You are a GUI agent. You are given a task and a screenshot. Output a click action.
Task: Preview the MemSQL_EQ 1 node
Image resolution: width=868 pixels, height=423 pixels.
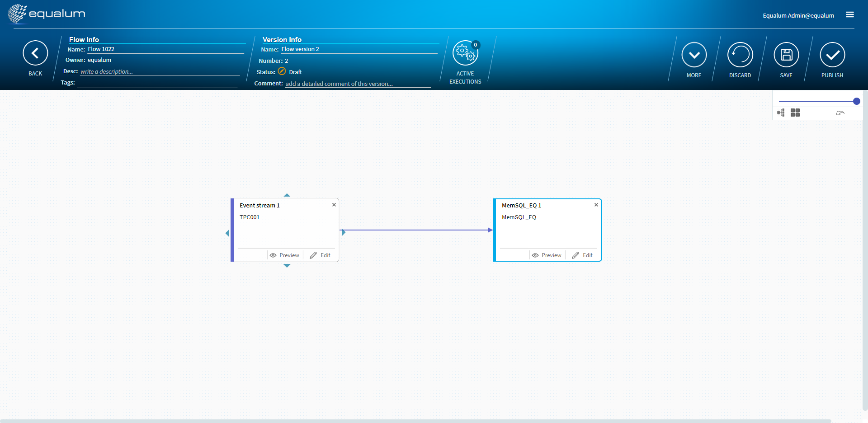click(547, 255)
